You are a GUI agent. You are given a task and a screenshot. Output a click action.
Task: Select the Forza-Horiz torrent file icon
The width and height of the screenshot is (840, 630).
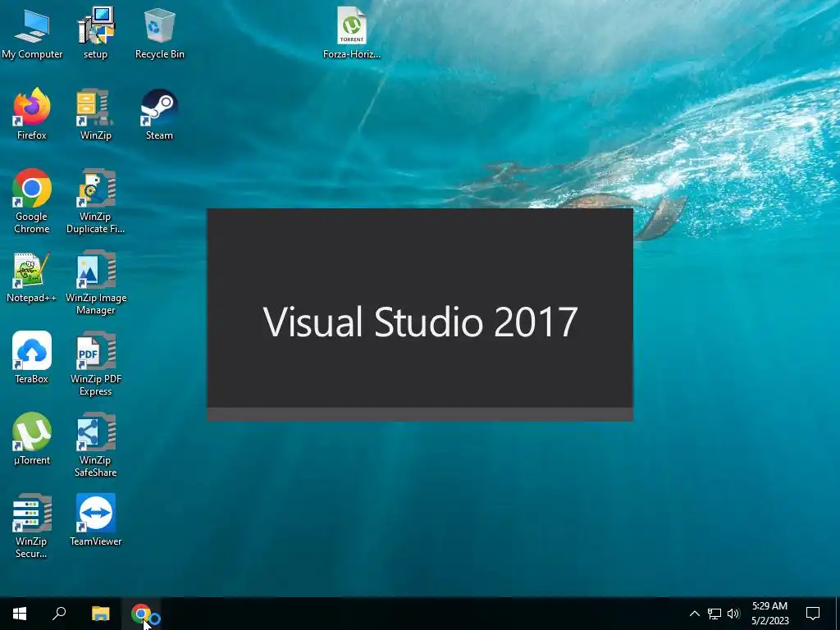(x=351, y=33)
